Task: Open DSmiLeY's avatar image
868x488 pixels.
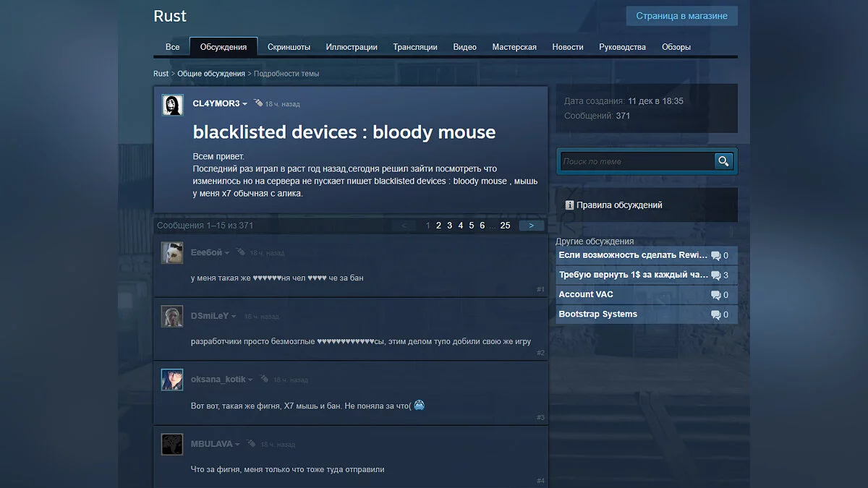Action: point(172,317)
